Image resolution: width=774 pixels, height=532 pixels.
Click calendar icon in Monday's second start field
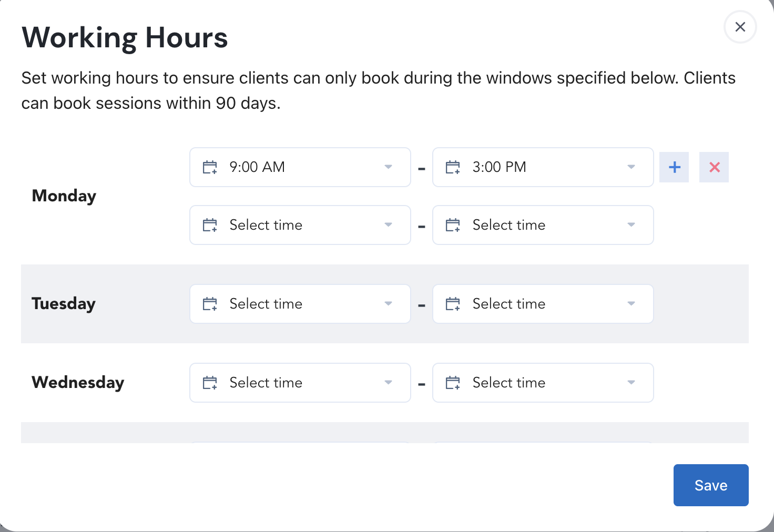[210, 225]
